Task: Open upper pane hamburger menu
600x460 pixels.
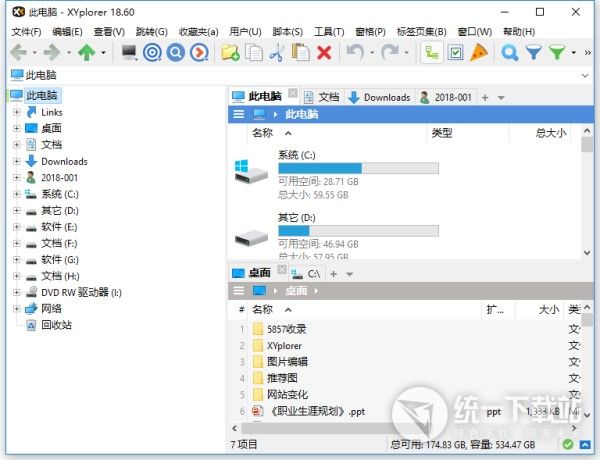Action: pos(238,114)
